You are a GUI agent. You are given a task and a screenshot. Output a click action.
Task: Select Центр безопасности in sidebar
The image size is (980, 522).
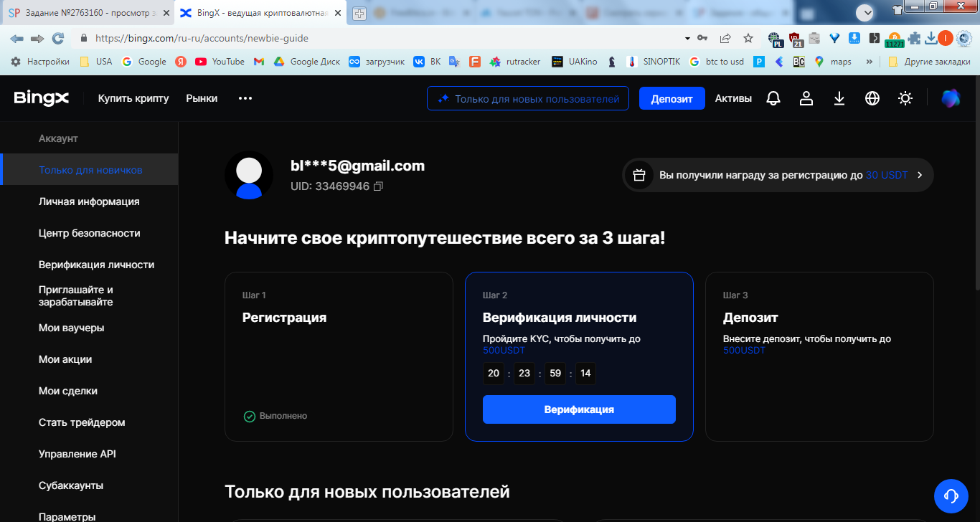(89, 233)
